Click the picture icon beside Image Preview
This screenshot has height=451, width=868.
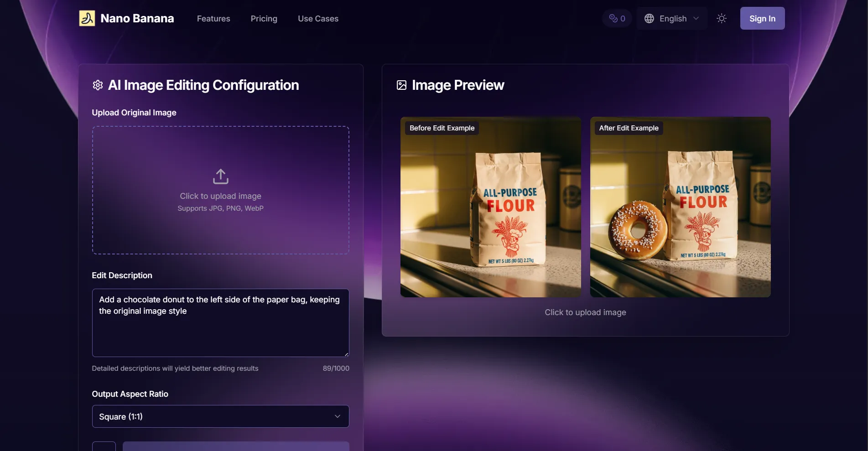click(401, 85)
